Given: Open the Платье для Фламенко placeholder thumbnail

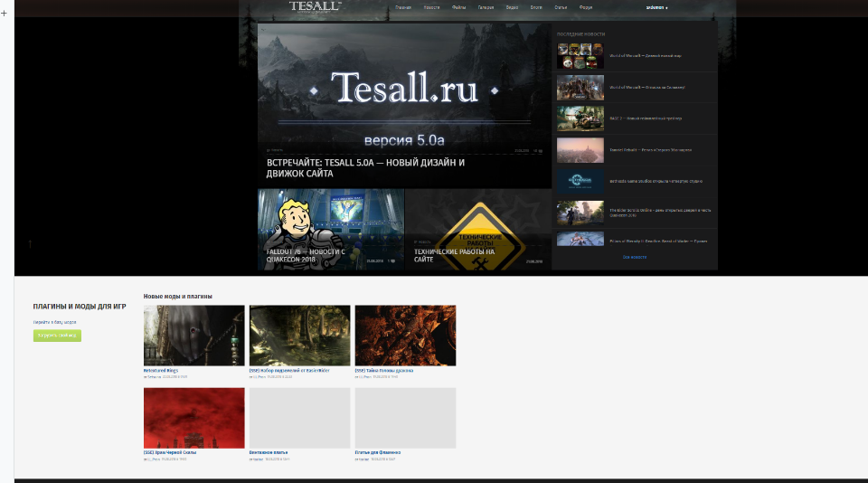Looking at the screenshot, I should click(x=405, y=418).
